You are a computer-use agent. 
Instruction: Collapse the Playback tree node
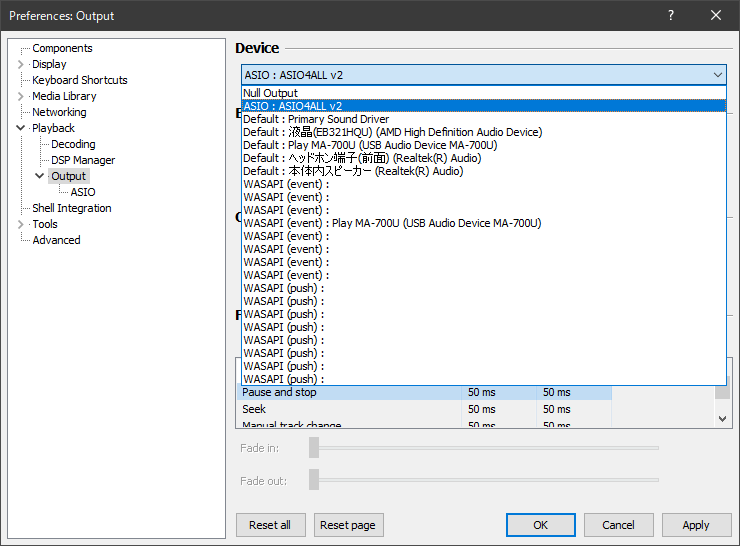click(21, 128)
